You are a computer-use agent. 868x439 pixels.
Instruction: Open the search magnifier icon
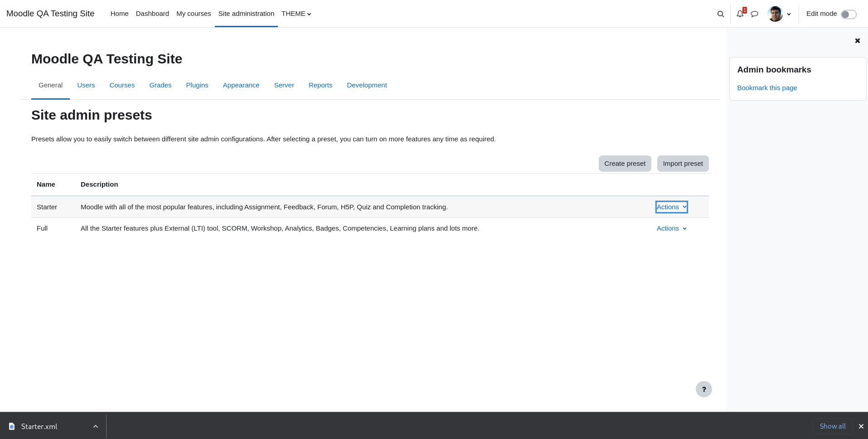click(x=720, y=14)
